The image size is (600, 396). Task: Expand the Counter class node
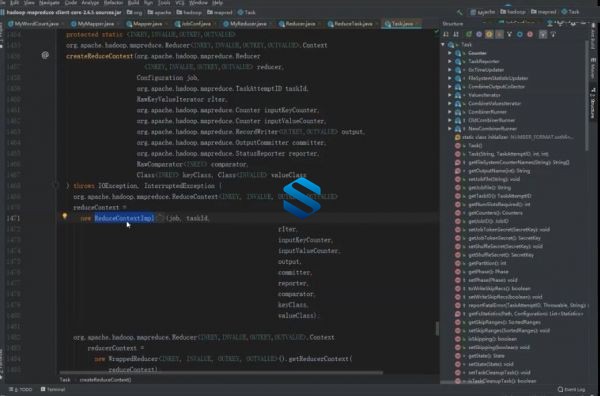pyautogui.click(x=450, y=53)
